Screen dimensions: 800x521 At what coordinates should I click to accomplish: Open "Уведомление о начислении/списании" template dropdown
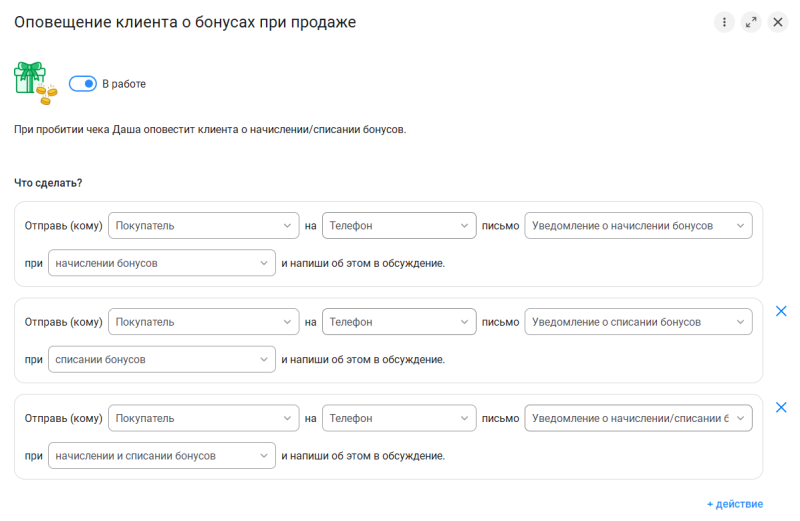click(x=638, y=418)
